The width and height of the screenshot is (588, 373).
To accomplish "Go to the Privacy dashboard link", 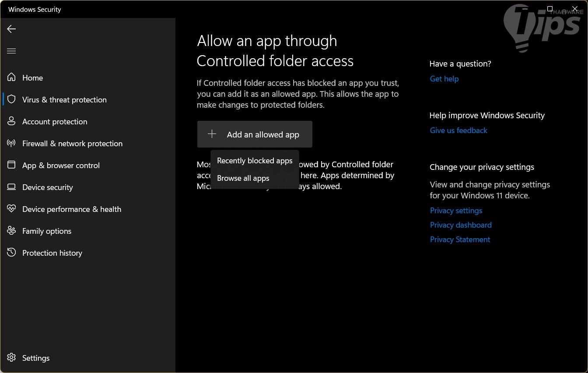I will [x=461, y=225].
